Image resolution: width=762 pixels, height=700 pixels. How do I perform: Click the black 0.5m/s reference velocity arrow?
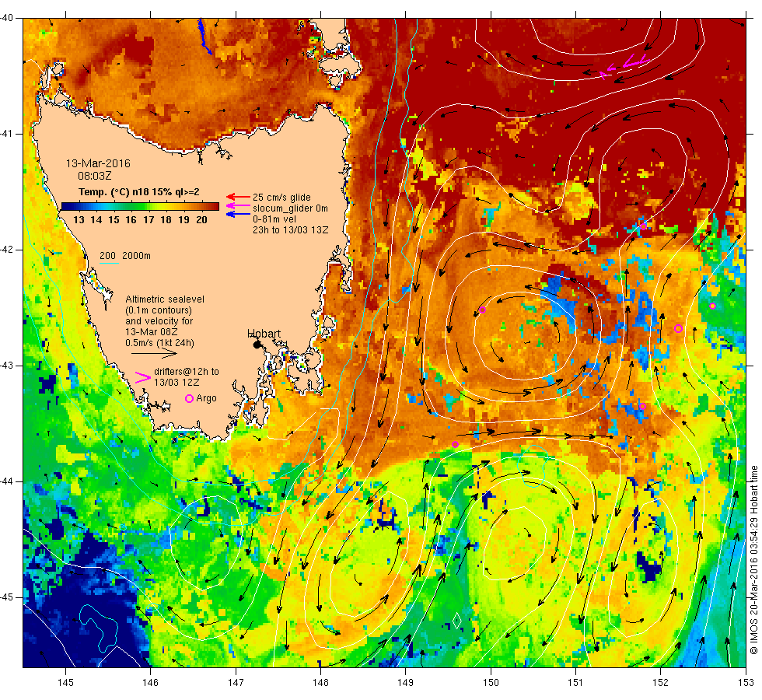[154, 353]
